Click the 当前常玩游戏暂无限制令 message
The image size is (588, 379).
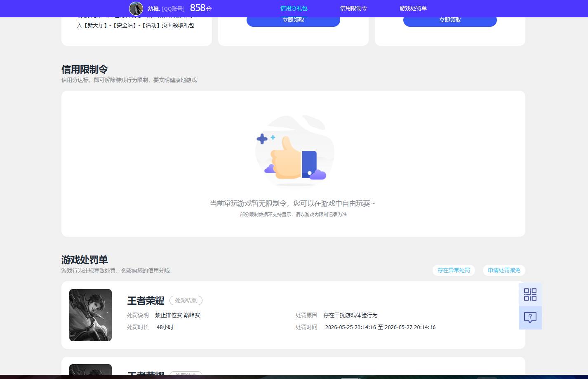point(293,203)
